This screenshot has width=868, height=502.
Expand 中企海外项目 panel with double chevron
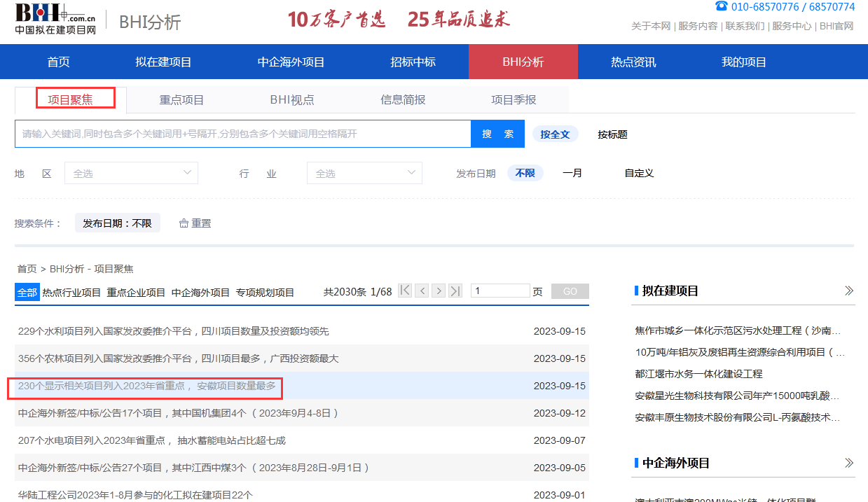click(849, 463)
